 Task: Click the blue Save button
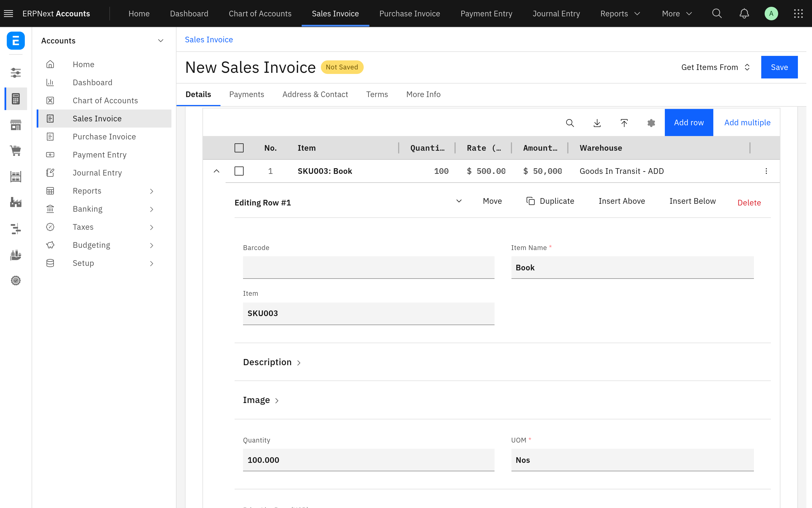point(779,67)
